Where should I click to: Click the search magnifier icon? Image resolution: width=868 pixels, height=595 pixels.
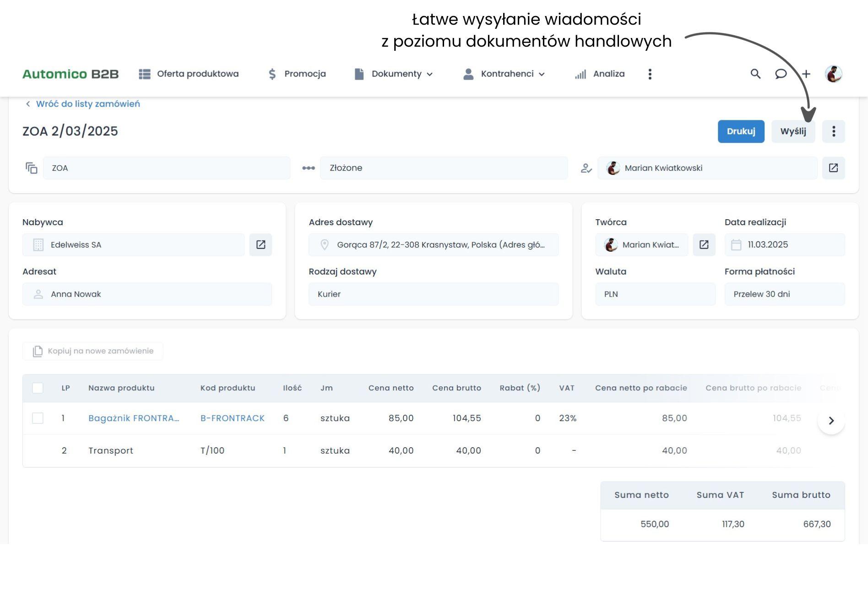click(755, 74)
